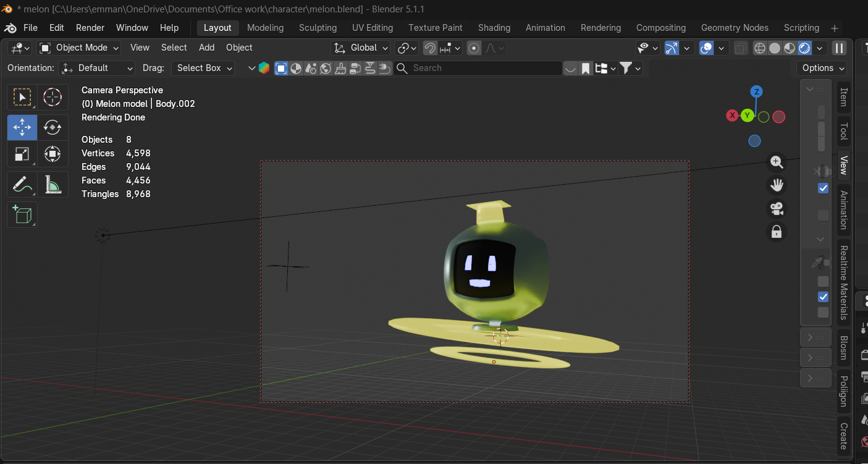Toggle the X-ray button in viewport header
868x464 pixels.
pyautogui.click(x=740, y=48)
